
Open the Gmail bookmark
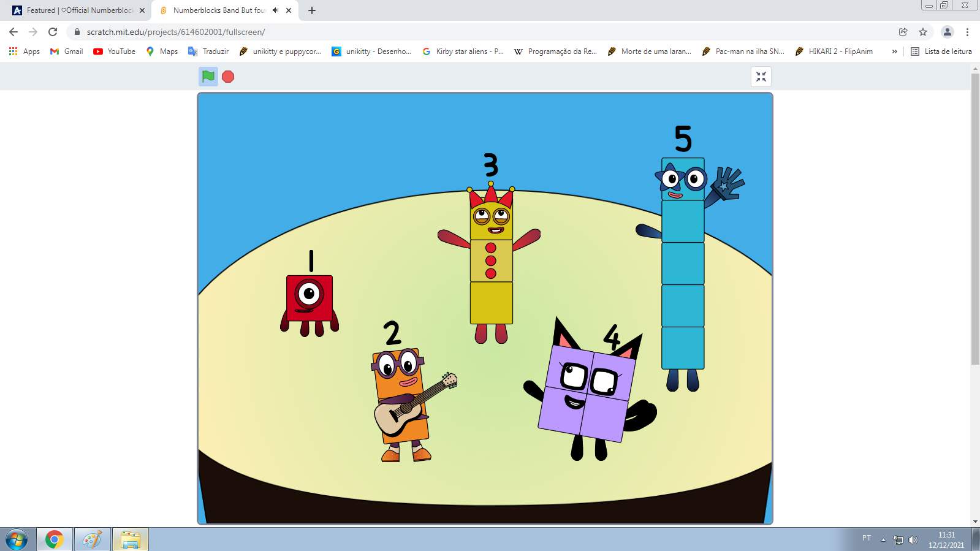tap(66, 51)
